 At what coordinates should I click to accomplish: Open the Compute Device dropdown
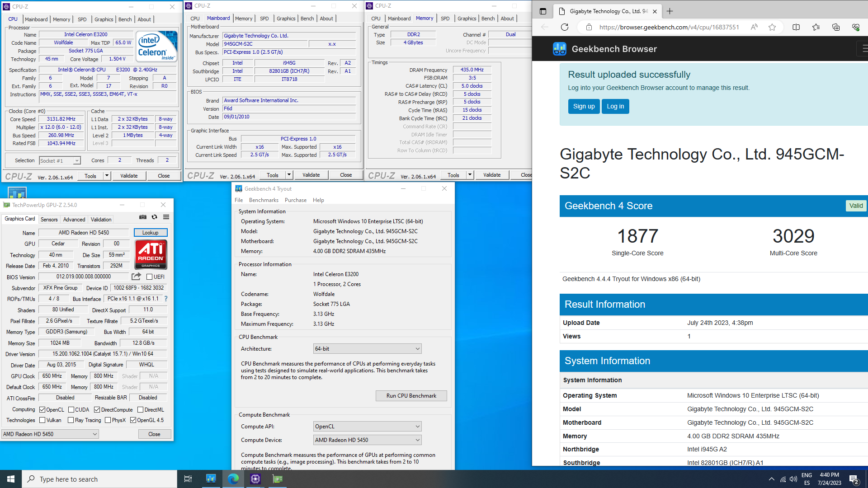pyautogui.click(x=368, y=440)
